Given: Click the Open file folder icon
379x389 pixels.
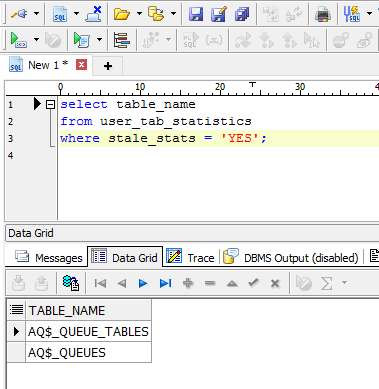Looking at the screenshot, I should 122,14.
